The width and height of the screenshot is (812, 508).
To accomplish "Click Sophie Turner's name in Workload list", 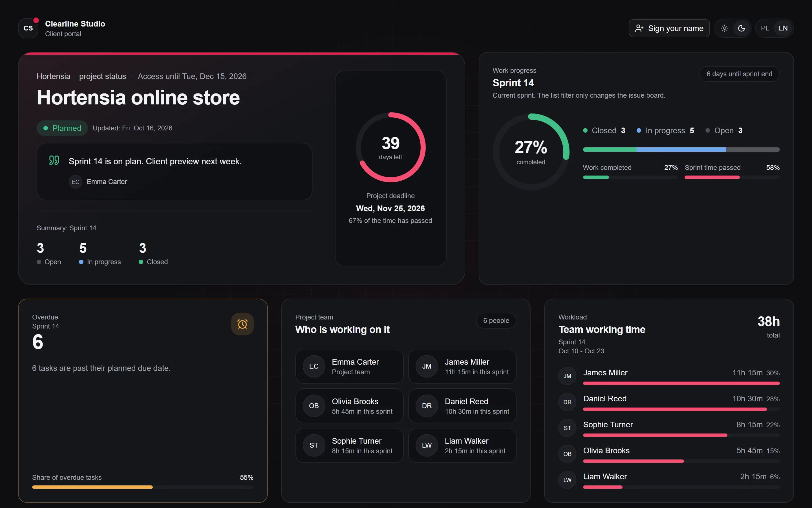I will pyautogui.click(x=608, y=425).
